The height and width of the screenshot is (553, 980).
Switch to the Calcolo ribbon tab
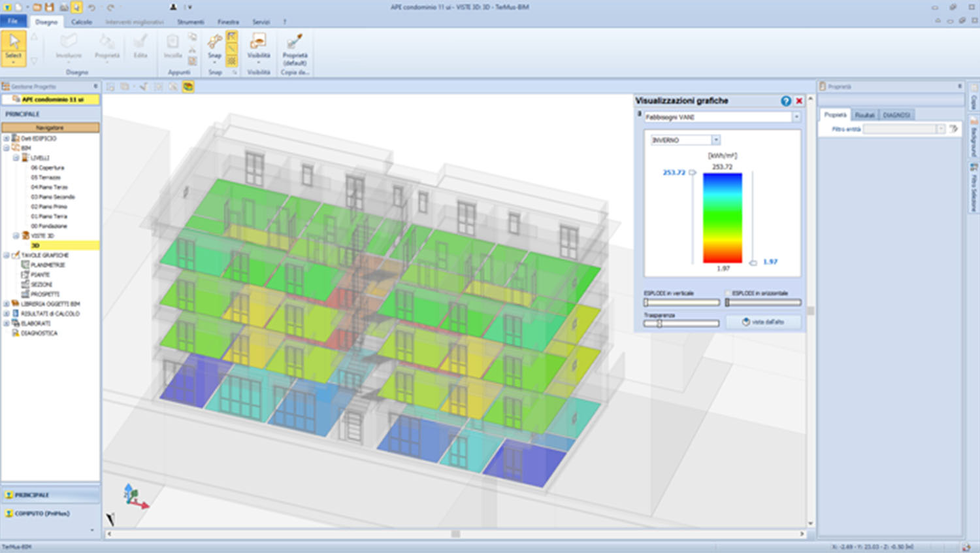click(82, 22)
